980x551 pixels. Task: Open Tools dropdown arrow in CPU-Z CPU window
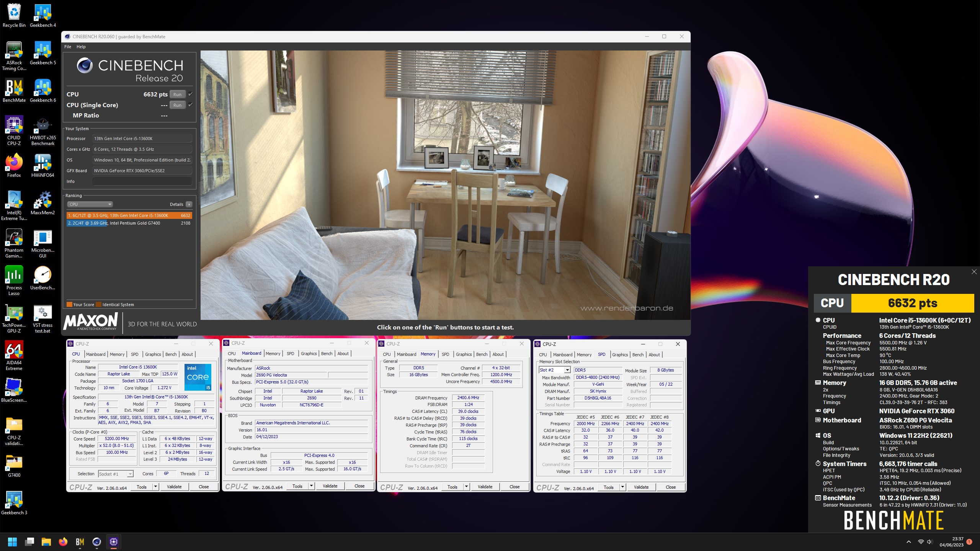tap(155, 487)
